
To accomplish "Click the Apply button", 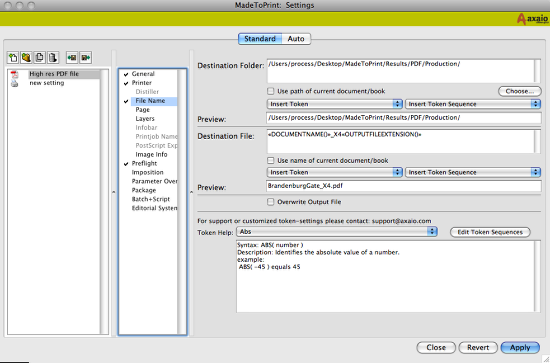I will (x=520, y=348).
